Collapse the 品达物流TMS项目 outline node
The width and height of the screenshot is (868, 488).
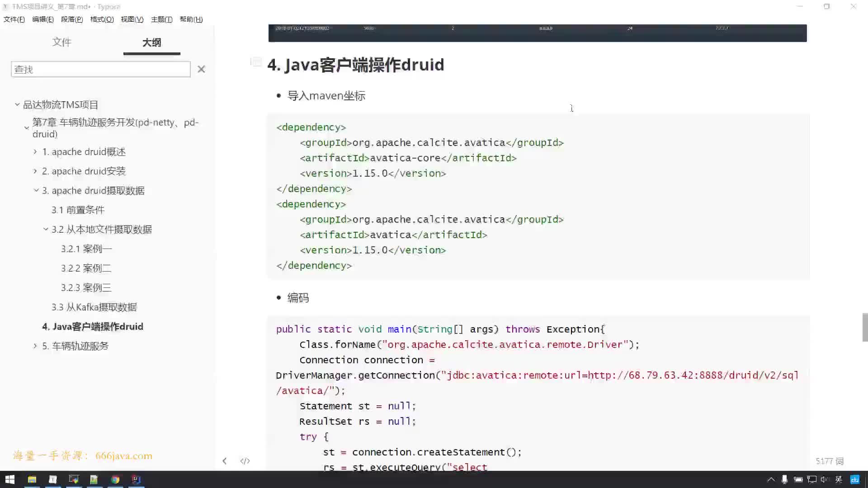pyautogui.click(x=17, y=104)
